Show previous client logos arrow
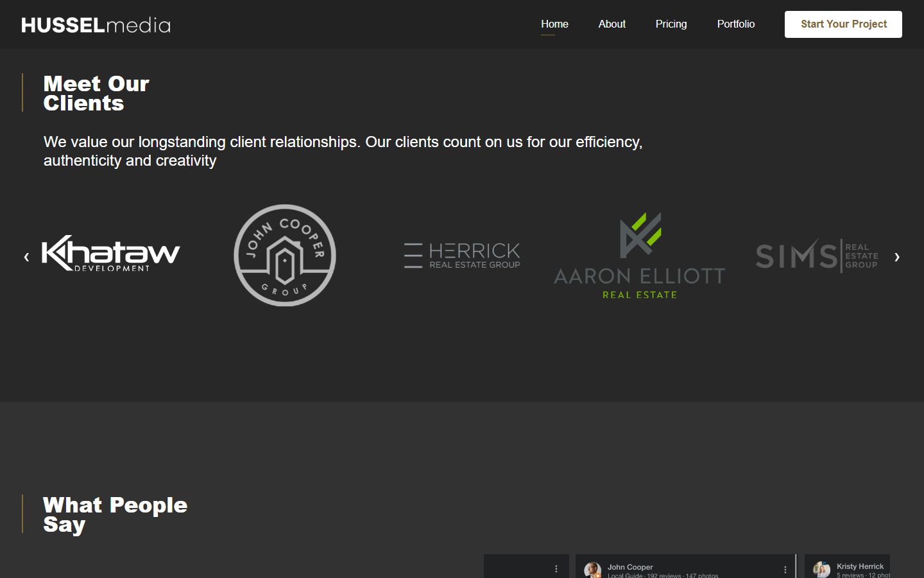 pyautogui.click(x=26, y=257)
